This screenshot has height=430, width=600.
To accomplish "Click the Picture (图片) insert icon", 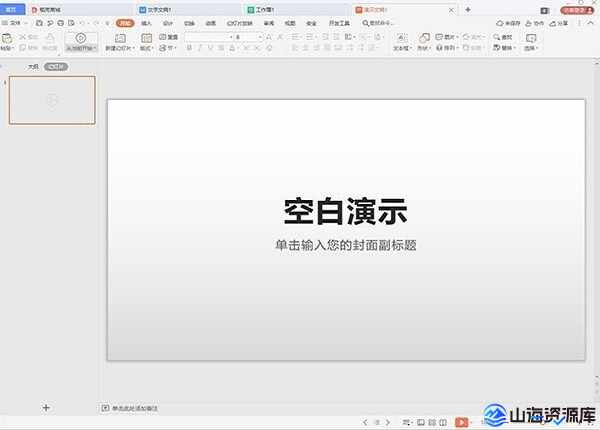I will click(439, 37).
